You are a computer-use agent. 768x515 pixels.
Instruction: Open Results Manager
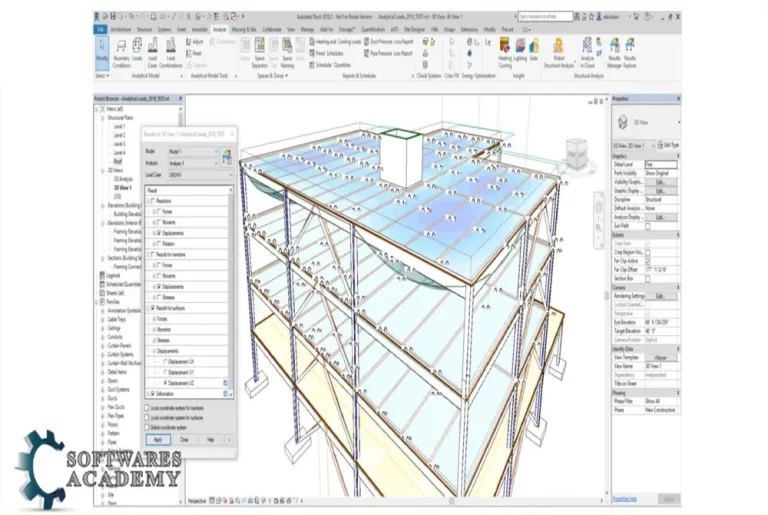tap(614, 53)
